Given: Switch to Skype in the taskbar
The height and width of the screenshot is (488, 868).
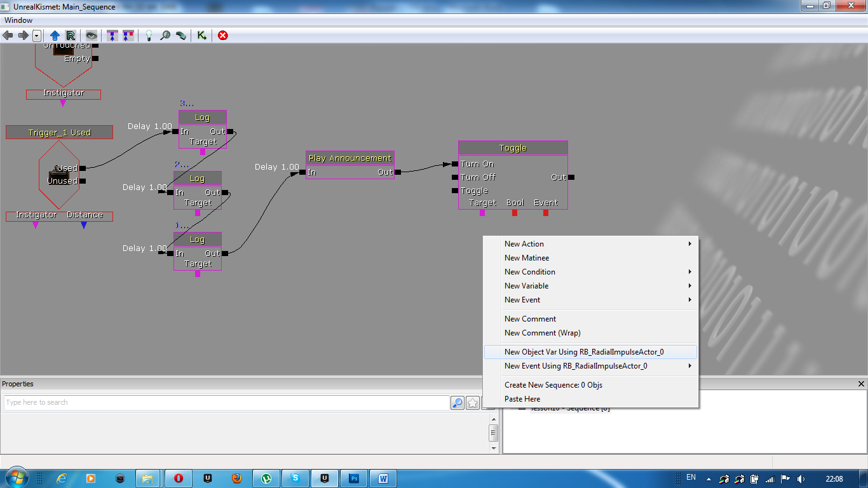Looking at the screenshot, I should coord(295,478).
